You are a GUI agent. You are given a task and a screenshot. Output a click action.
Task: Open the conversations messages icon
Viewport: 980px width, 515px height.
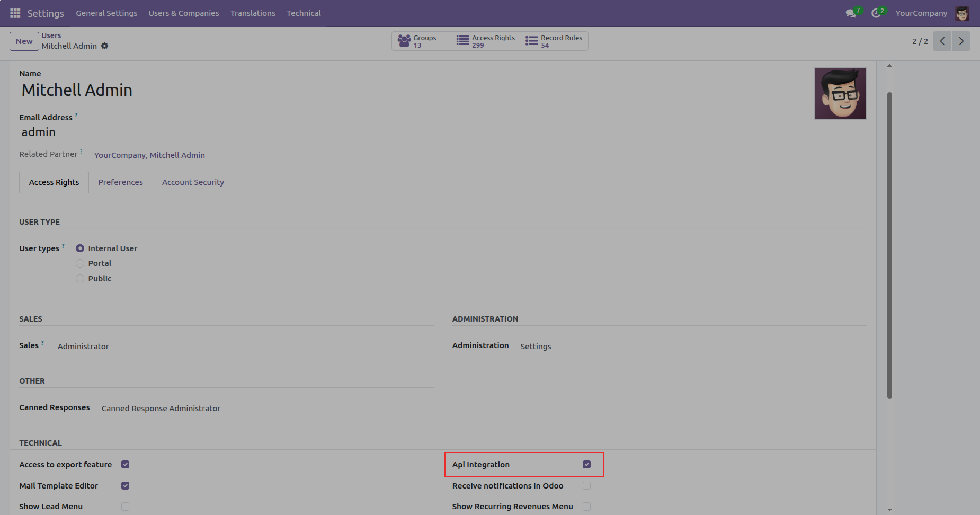(x=851, y=13)
